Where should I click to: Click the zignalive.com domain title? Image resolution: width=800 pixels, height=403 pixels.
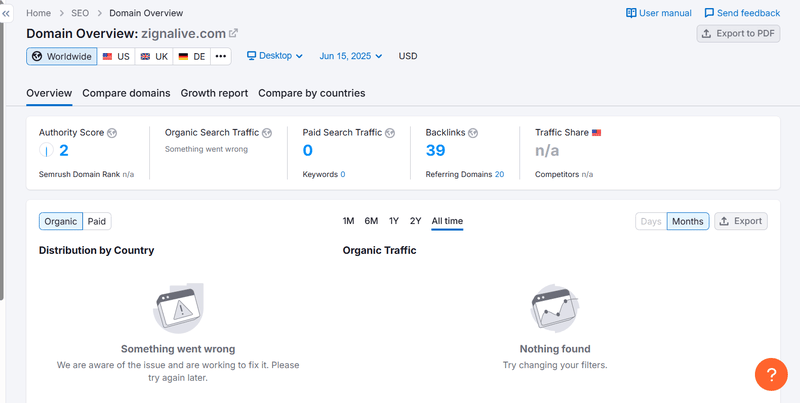184,34
